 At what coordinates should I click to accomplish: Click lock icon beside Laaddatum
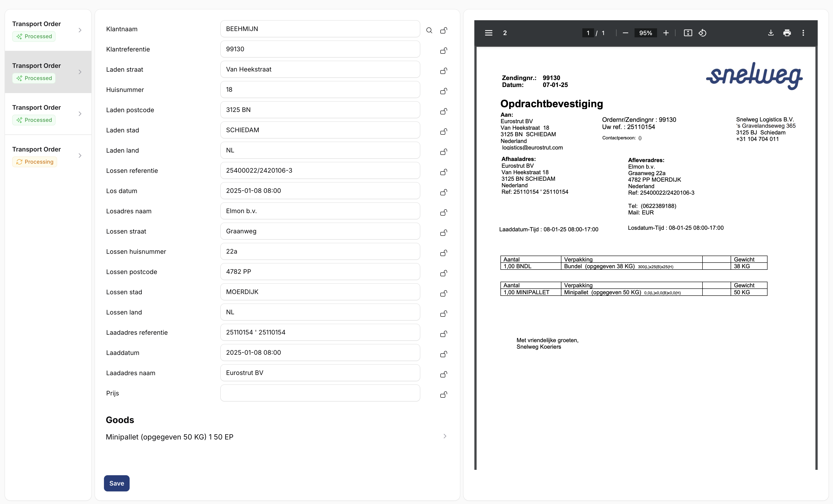pos(444,354)
